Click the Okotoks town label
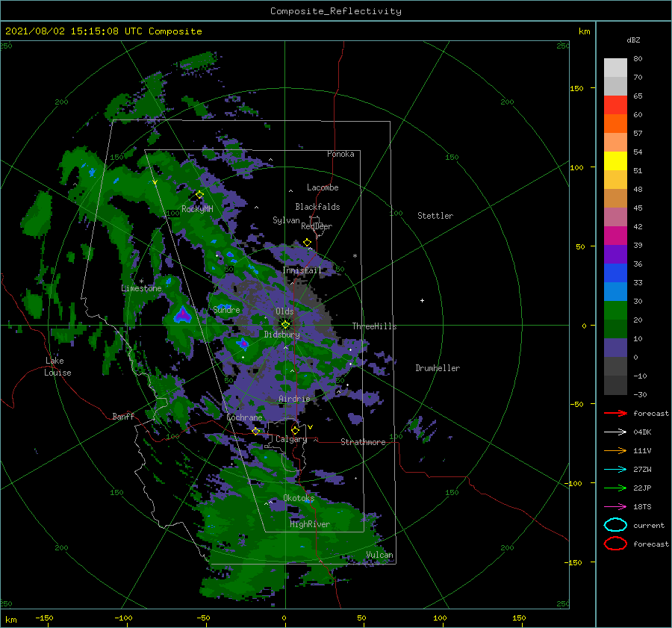The width and height of the screenshot is (672, 628). 299,498
